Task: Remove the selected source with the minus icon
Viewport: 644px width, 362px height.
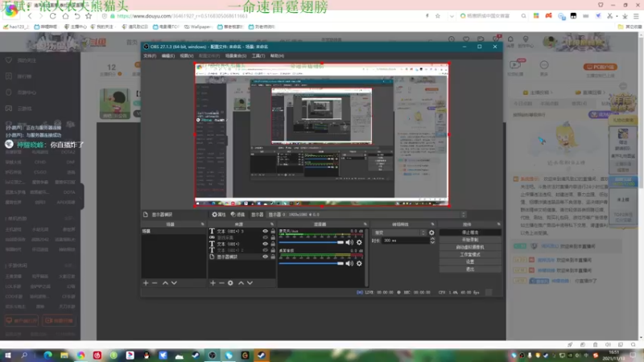Action: click(221, 283)
